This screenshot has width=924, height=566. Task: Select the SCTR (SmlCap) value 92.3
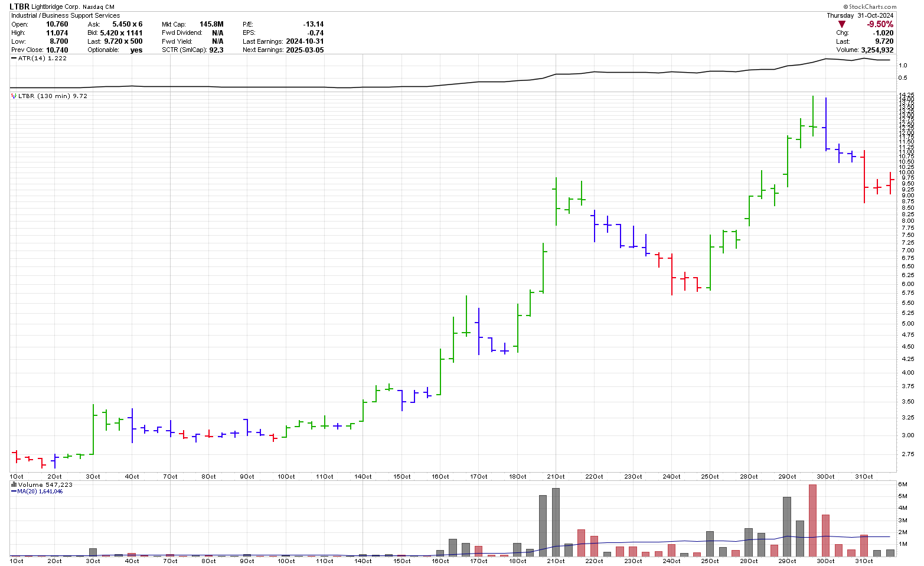(216, 50)
